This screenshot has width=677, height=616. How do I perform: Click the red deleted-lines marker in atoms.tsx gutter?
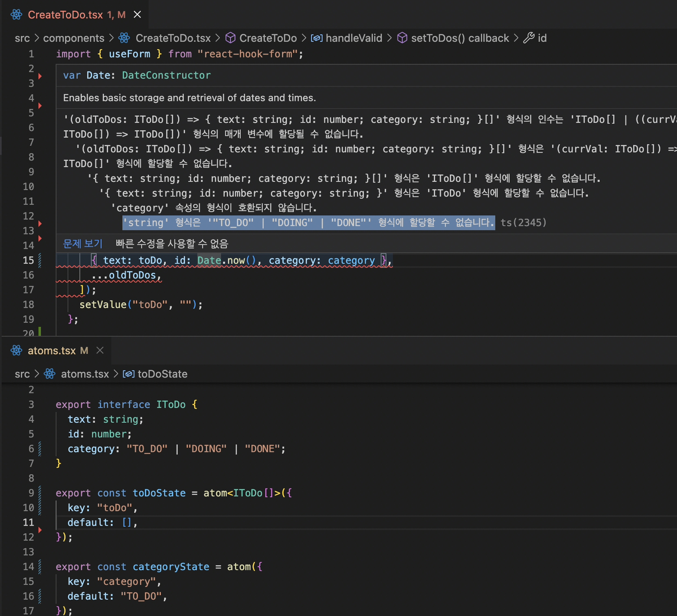(x=40, y=530)
